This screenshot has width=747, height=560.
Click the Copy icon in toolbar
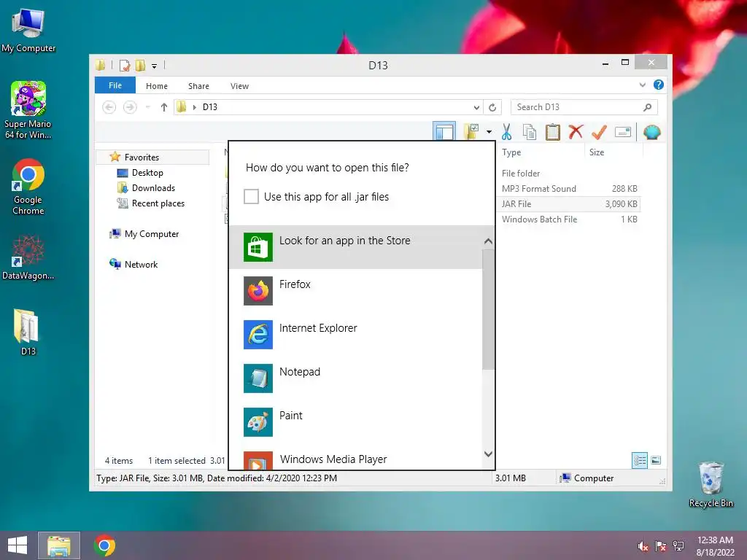530,132
